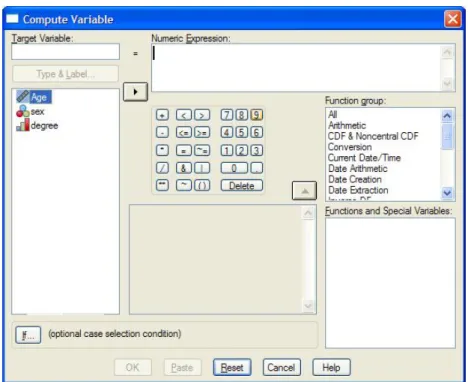Insert the logical OR pipe operator
This screenshot has width=468, height=382.
click(202, 168)
